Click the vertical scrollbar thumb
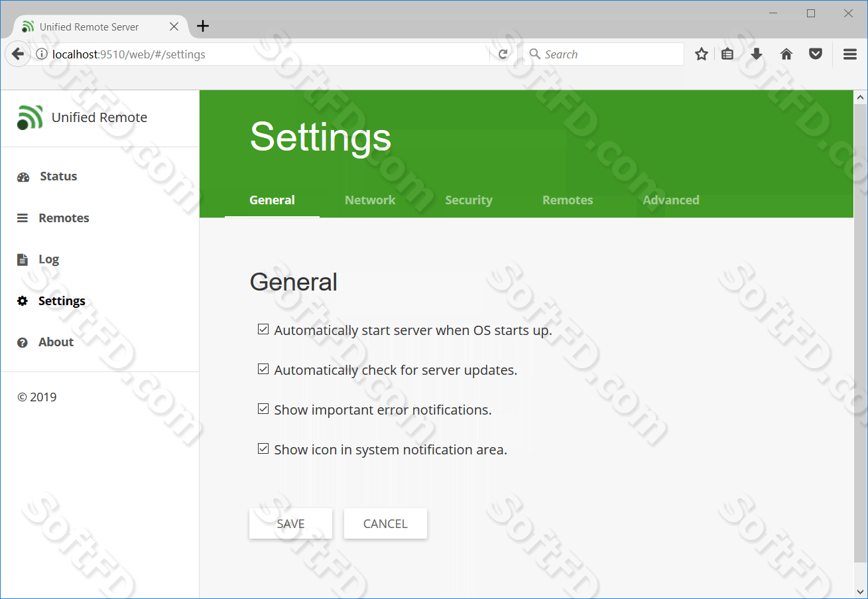Image resolution: width=868 pixels, height=599 pixels. (x=861, y=332)
